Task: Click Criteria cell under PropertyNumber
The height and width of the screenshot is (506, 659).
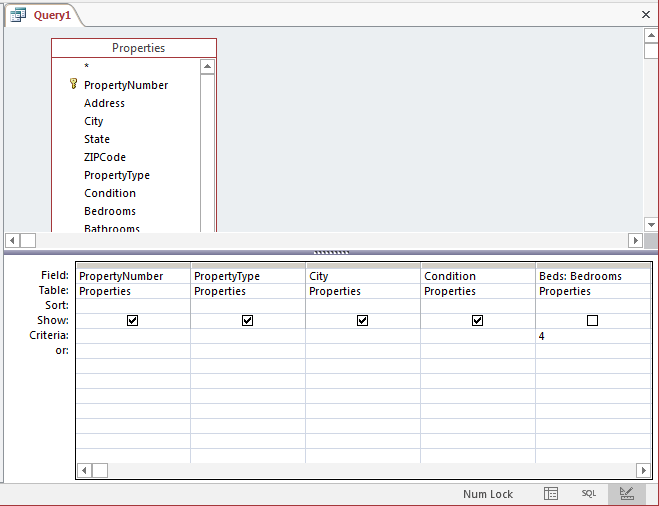Action: [x=133, y=336]
